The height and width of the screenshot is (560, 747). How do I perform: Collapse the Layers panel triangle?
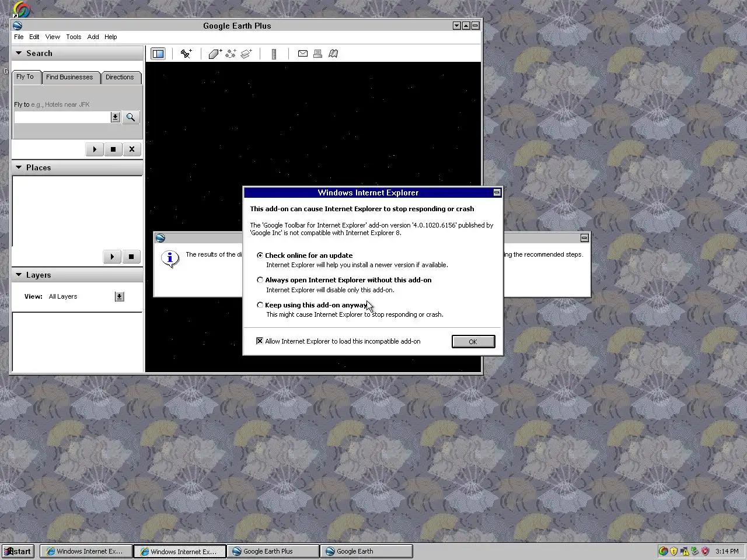tap(19, 275)
